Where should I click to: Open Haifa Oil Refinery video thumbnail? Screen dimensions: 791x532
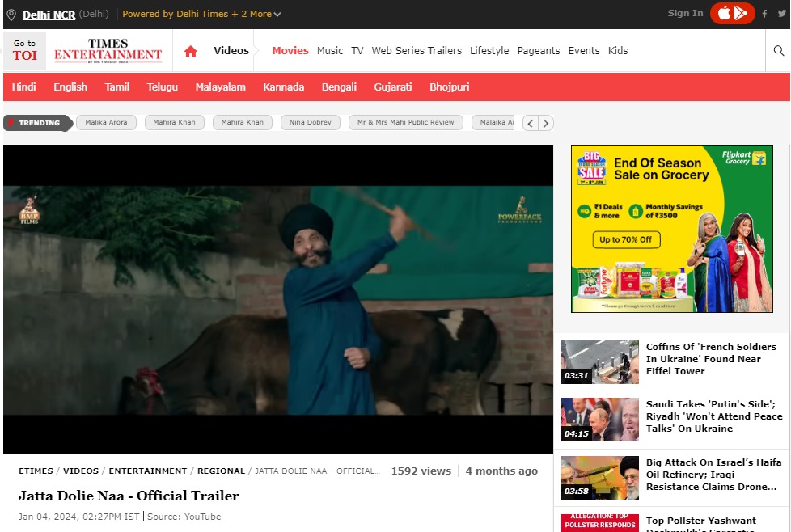(x=600, y=478)
